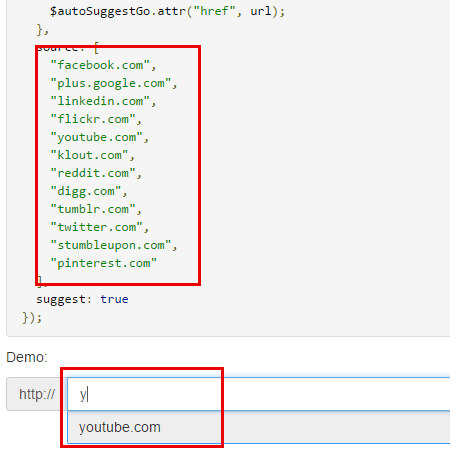The width and height of the screenshot is (450, 450).
Task: Click the http:// prefix addon
Action: click(x=37, y=394)
